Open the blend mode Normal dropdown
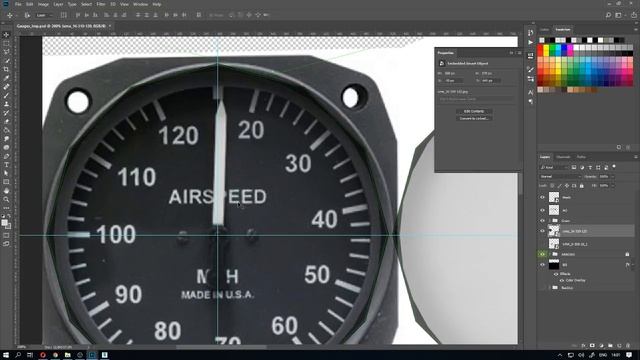 click(560, 177)
